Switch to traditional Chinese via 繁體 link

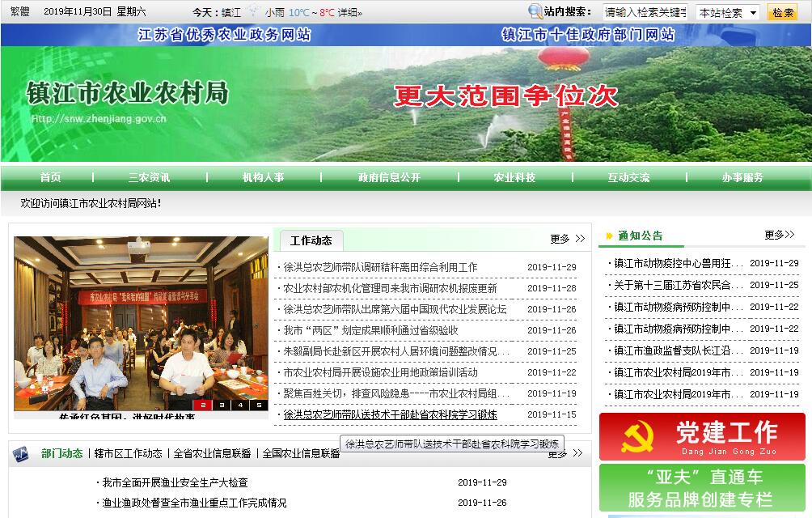coord(20,12)
